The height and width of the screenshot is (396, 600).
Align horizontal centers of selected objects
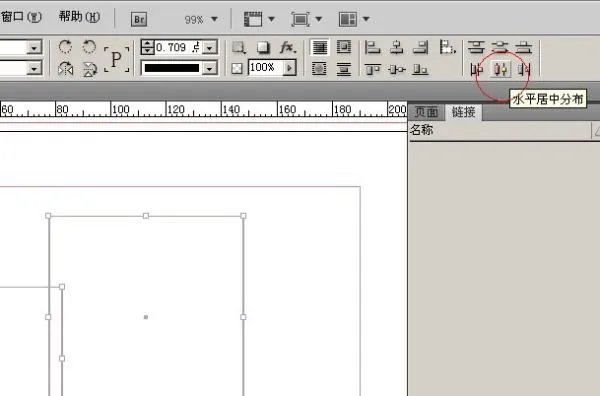click(397, 47)
